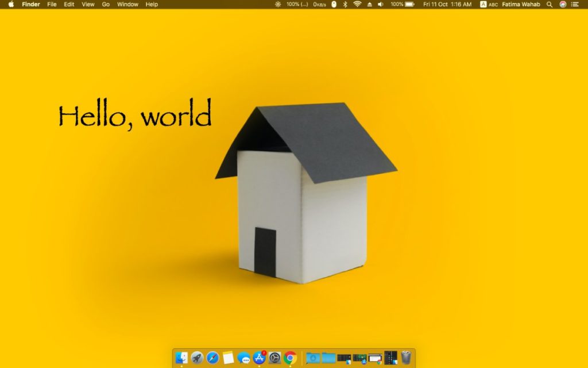Click the Fatima Wahab user account menu
Viewport: 588px width, 368px height.
521,5
